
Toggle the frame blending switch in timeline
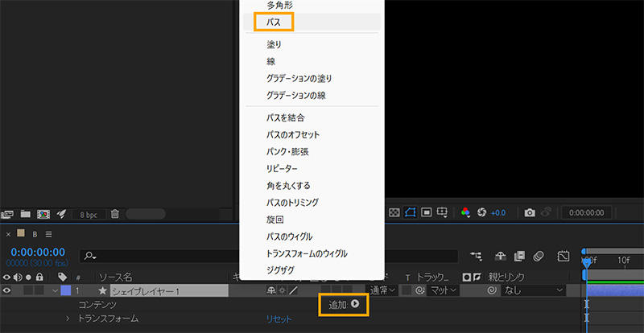coord(520,256)
